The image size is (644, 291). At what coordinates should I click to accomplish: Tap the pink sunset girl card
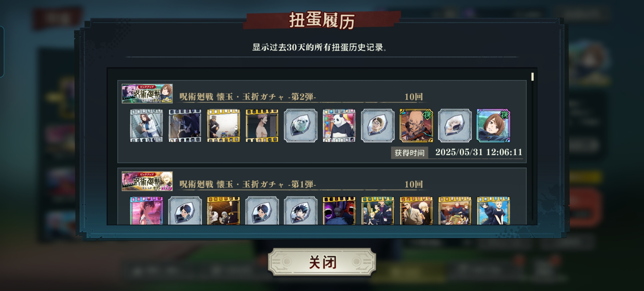click(x=146, y=211)
